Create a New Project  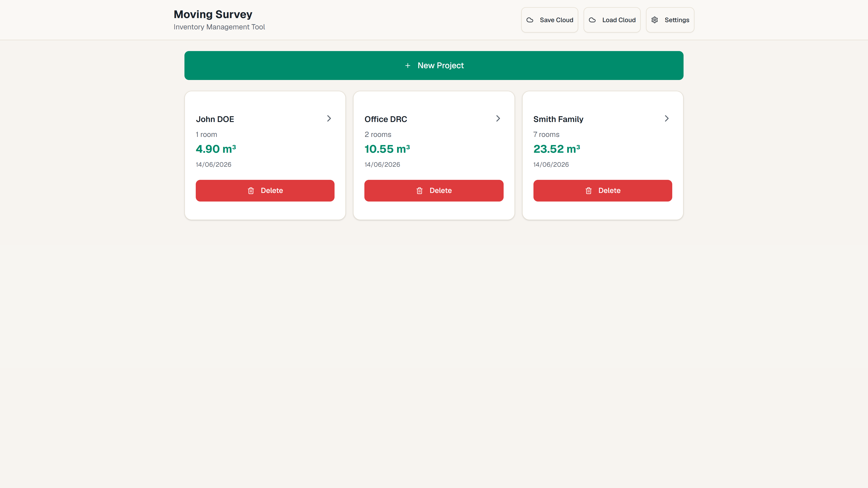tap(434, 65)
